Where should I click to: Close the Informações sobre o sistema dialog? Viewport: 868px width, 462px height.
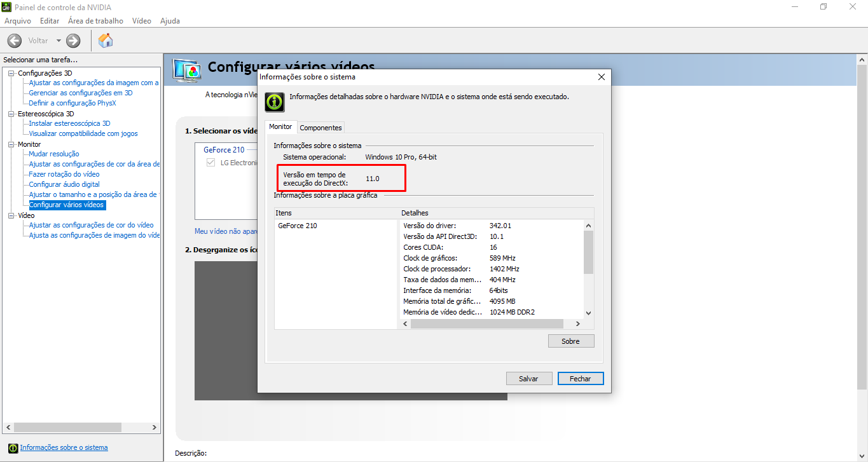[x=602, y=77]
